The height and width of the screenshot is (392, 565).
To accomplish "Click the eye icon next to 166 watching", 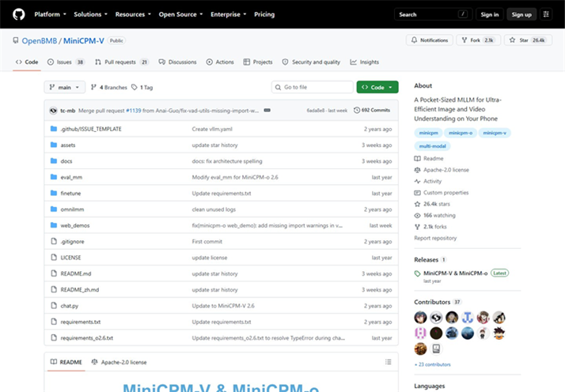I will tap(417, 215).
